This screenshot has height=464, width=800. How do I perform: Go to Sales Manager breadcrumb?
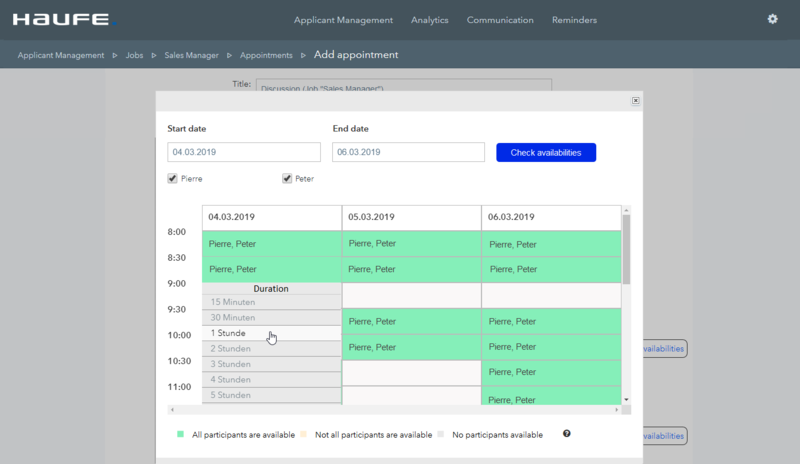click(x=191, y=55)
